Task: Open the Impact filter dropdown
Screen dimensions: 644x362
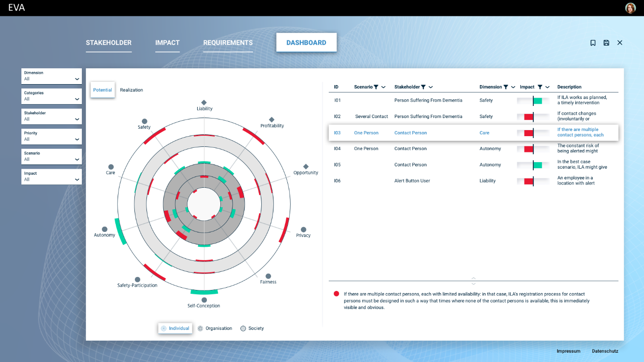Action: coord(52,177)
